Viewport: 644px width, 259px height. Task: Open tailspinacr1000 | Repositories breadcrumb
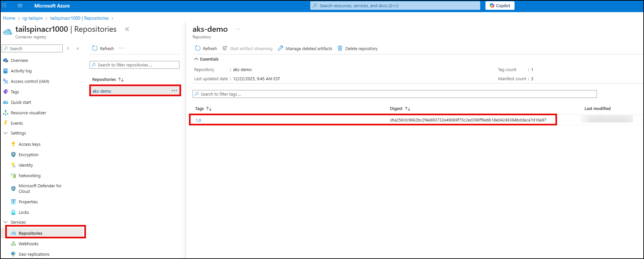[79, 18]
